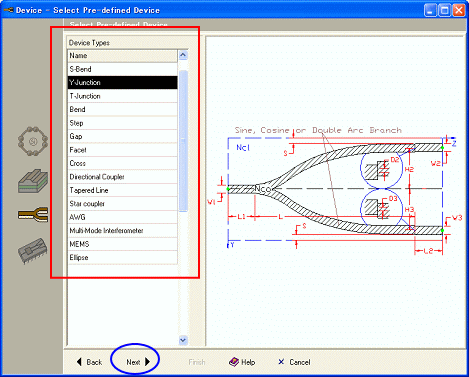This screenshot has height=377, width=469.
Task: Click the ring molecule icon in sidebar
Action: tap(33, 141)
